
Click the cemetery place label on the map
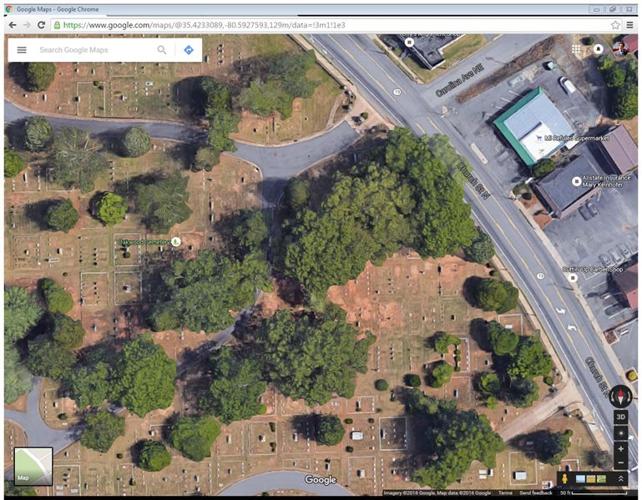pyautogui.click(x=145, y=242)
